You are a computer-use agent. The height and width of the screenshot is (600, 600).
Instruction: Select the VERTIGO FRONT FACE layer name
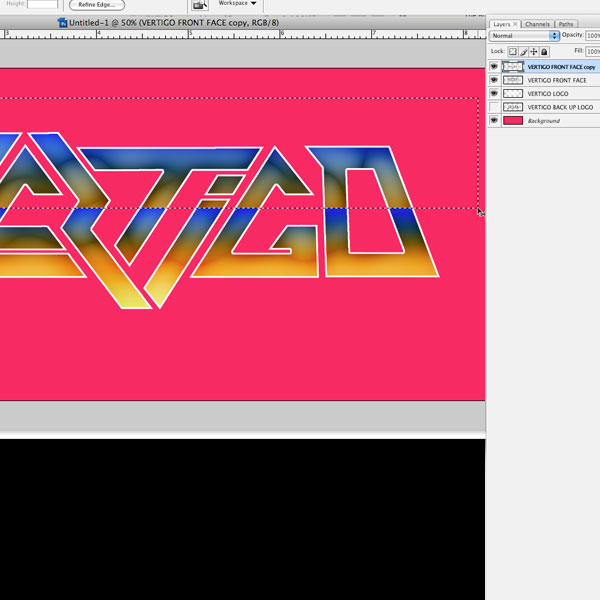click(557, 80)
